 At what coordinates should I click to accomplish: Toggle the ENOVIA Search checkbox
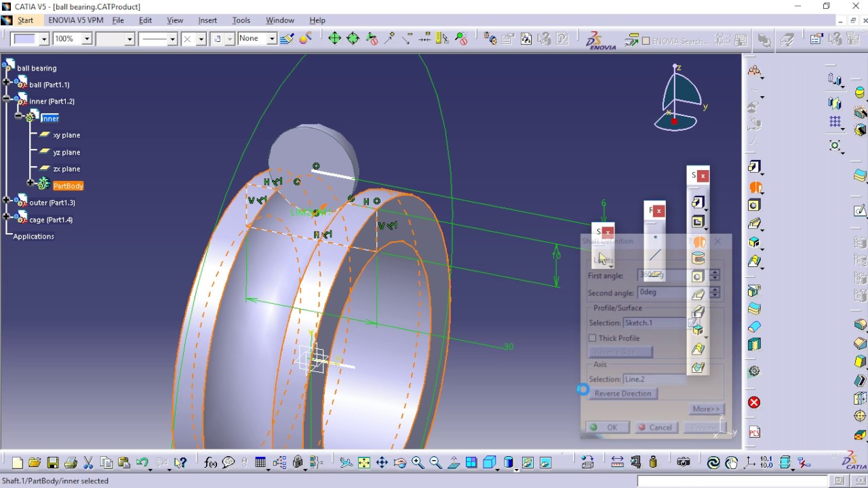tap(646, 41)
